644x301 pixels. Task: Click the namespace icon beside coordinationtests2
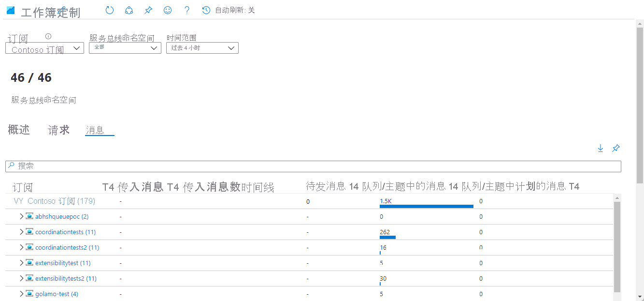29,247
